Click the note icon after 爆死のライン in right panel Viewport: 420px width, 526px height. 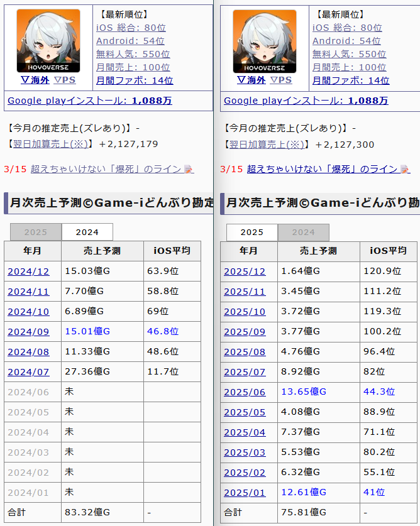tap(405, 170)
